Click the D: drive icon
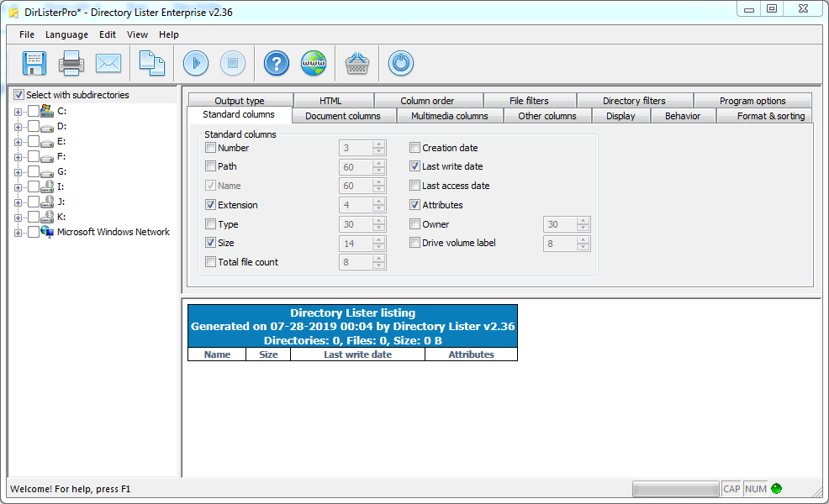829x504 pixels. tap(47, 127)
